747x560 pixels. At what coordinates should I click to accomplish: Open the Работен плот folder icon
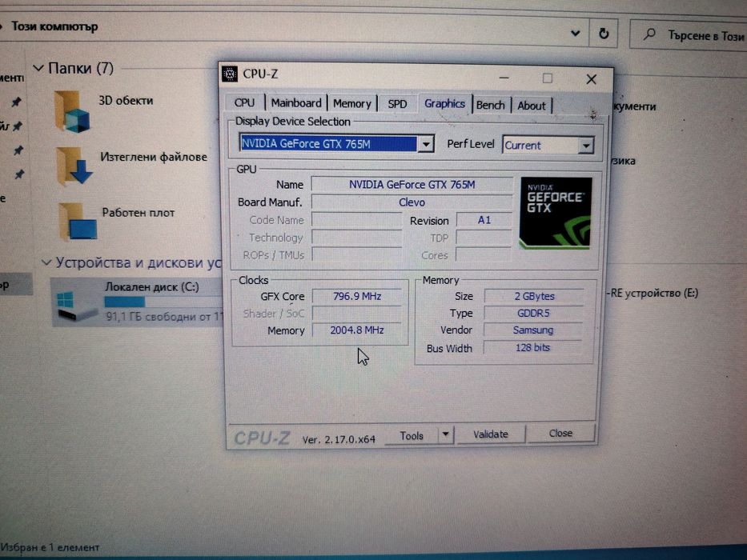(x=77, y=222)
